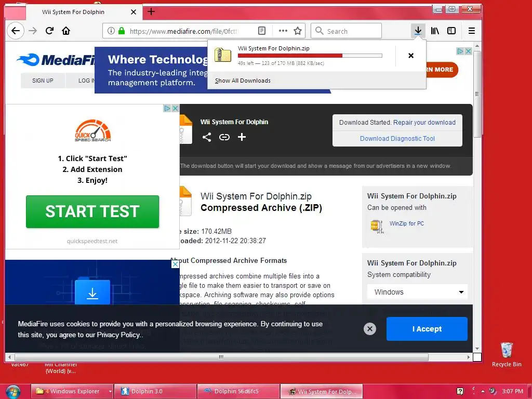Expand Windows Explorer taskbar group arrow
Viewport: 532px width, 399px height.
110,392
